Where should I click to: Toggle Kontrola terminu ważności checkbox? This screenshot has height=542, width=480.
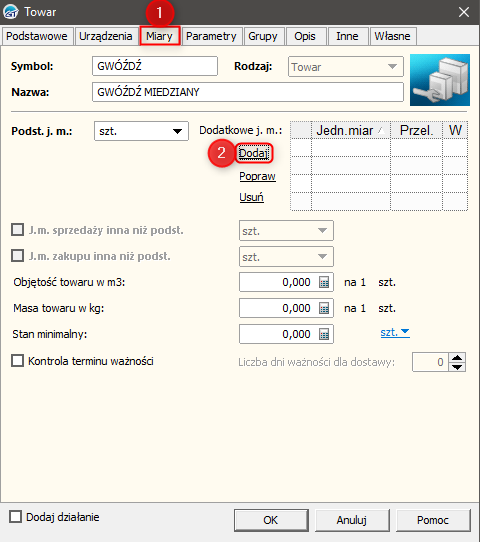coord(18,361)
